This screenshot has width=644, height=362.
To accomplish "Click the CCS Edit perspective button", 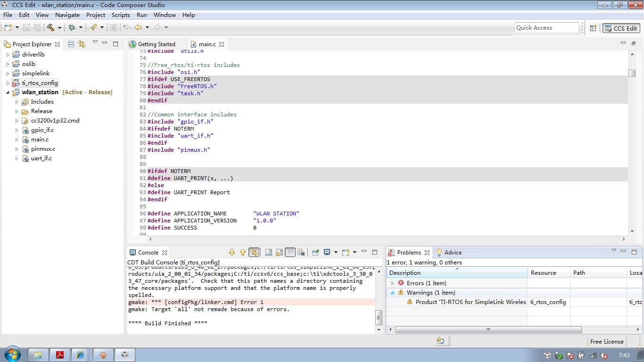I will pos(621,28).
